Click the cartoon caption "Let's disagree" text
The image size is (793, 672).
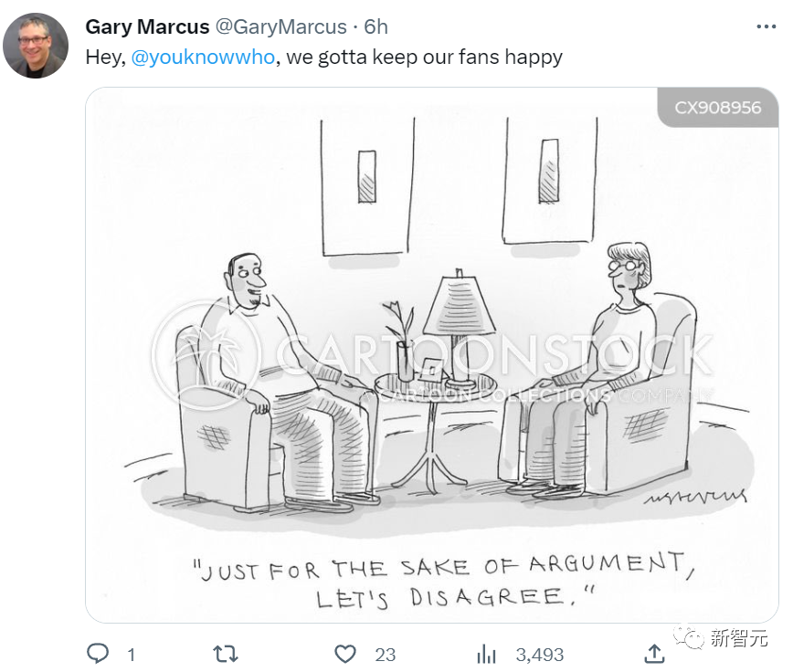click(452, 598)
